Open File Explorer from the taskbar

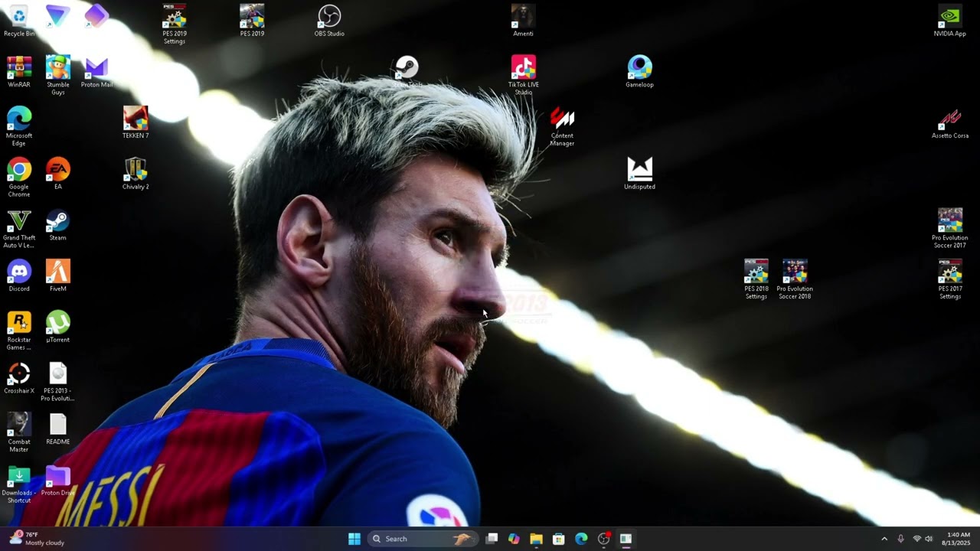click(536, 539)
